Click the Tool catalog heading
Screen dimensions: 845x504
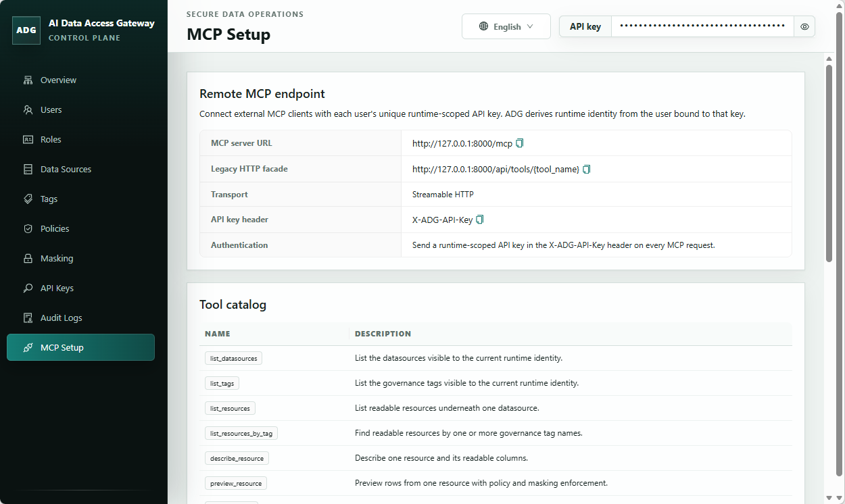coord(233,305)
